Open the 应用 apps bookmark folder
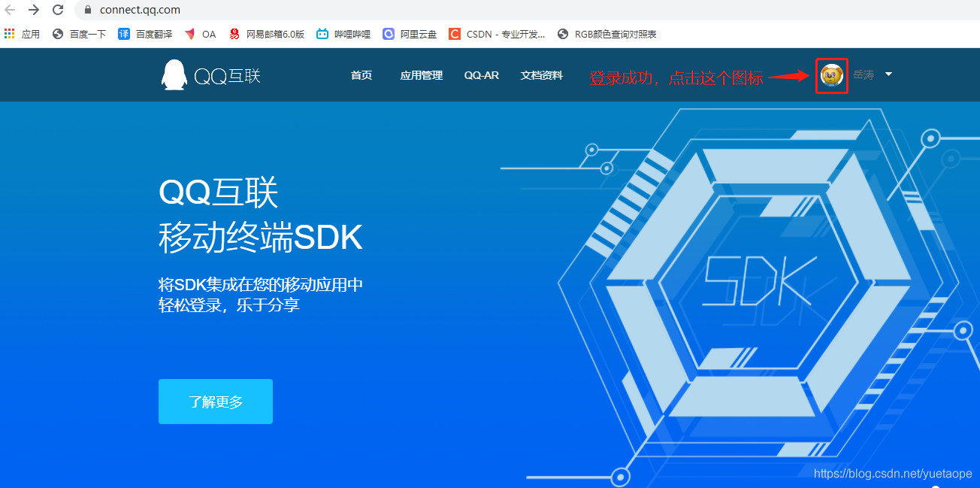980x488 pixels. (23, 33)
